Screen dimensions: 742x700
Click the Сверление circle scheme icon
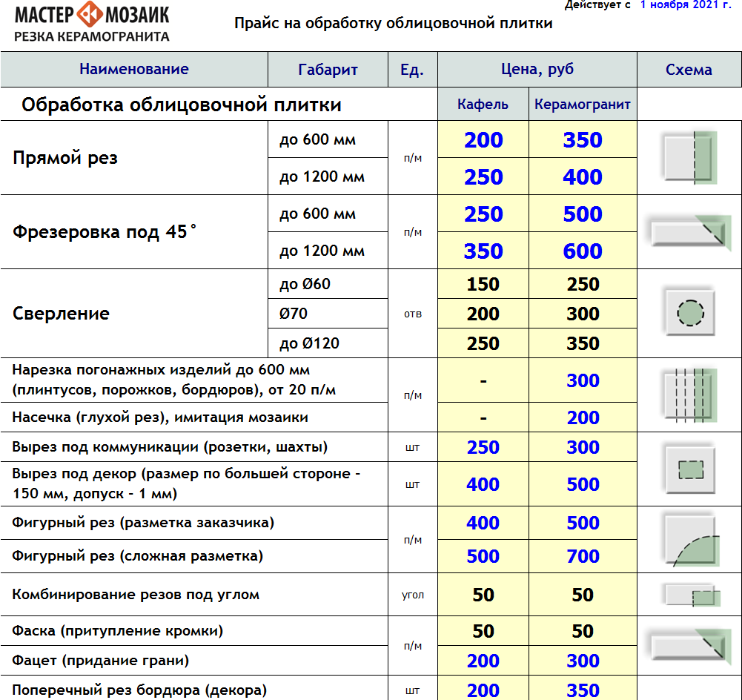pos(689,314)
